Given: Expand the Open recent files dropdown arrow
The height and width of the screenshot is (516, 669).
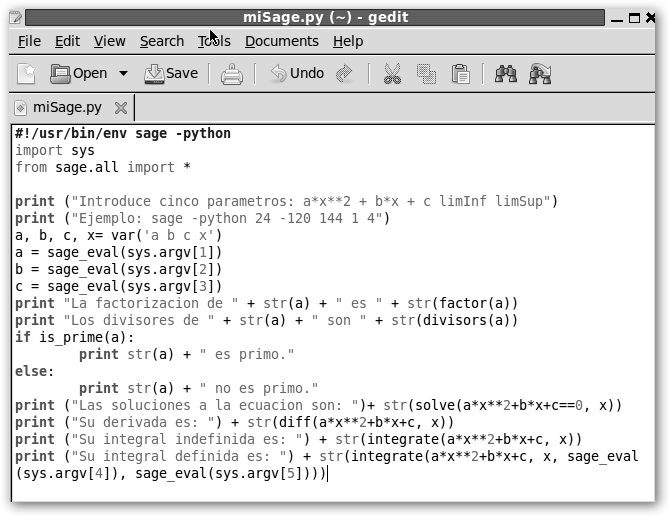Looking at the screenshot, I should [x=123, y=73].
